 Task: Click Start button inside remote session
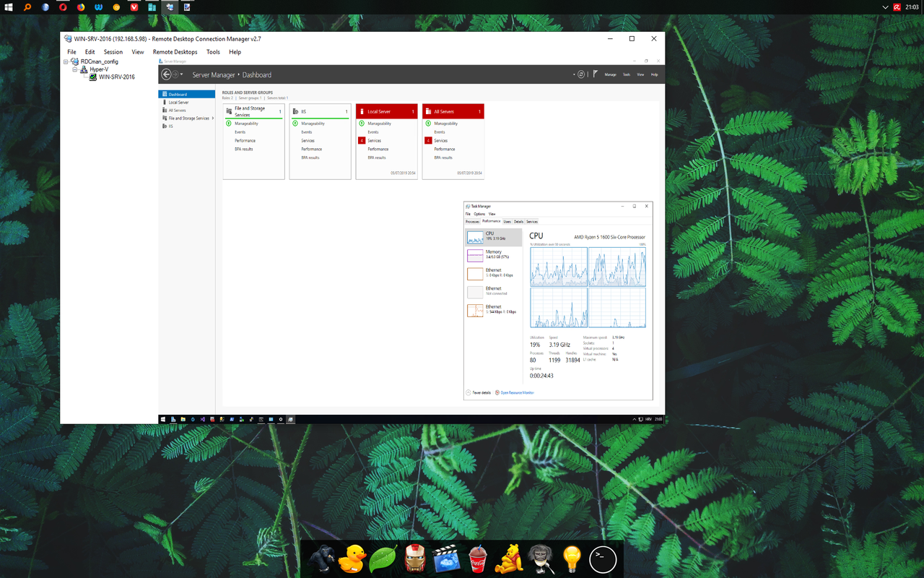tap(163, 419)
